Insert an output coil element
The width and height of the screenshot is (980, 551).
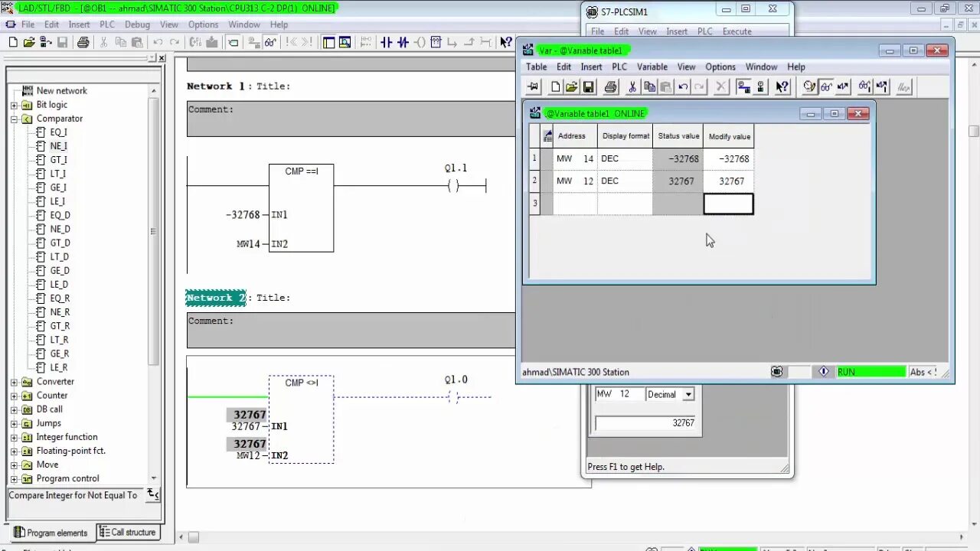pyautogui.click(x=419, y=42)
